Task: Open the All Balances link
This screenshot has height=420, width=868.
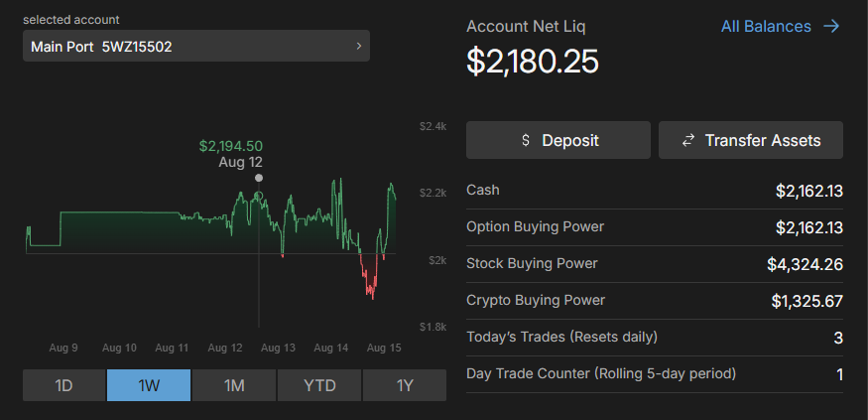Action: [x=766, y=27]
